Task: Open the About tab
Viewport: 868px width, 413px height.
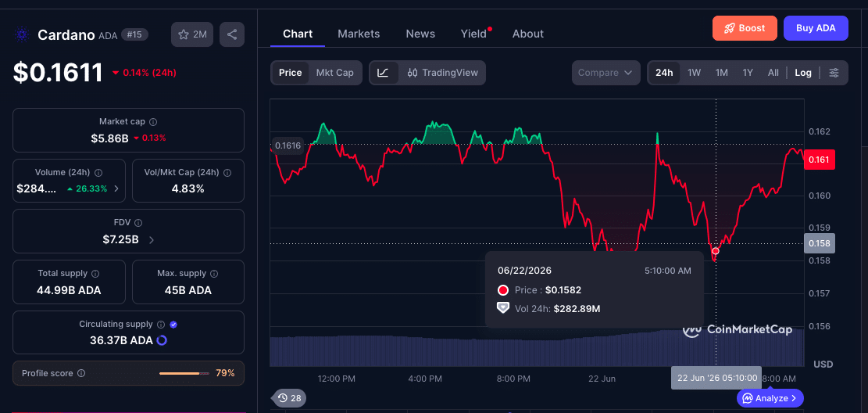Action: click(x=528, y=34)
